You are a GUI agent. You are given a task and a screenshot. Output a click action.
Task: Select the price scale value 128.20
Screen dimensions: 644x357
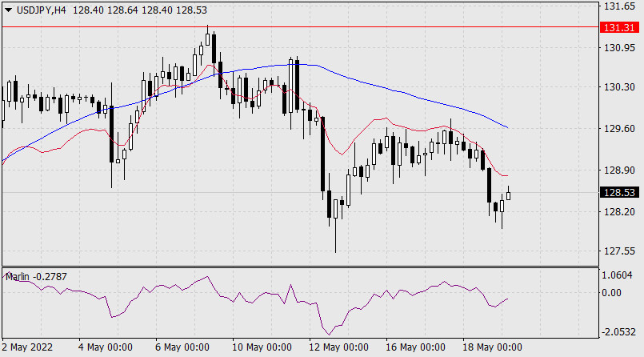[x=619, y=211]
